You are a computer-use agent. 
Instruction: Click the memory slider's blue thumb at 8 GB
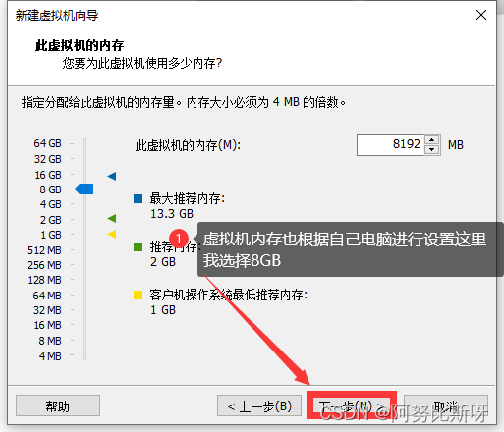(84, 189)
